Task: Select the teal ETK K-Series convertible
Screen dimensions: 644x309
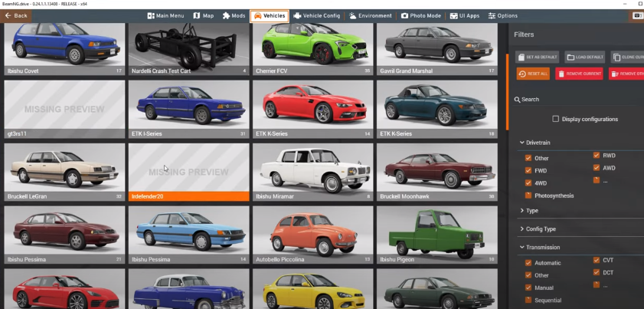Action: pos(437,109)
